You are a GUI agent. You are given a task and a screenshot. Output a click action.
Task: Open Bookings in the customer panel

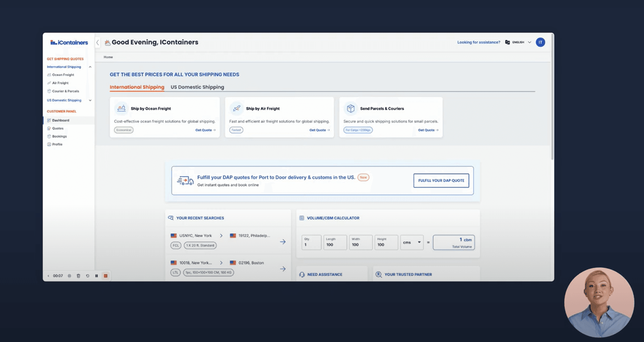59,136
